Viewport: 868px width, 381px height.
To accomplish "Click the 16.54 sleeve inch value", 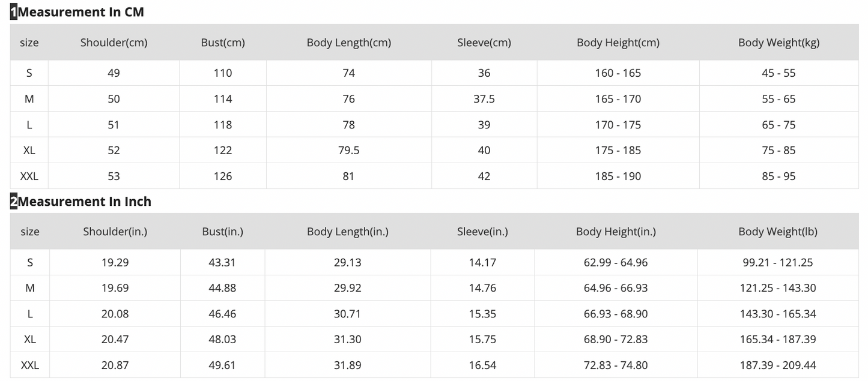I will tap(482, 365).
